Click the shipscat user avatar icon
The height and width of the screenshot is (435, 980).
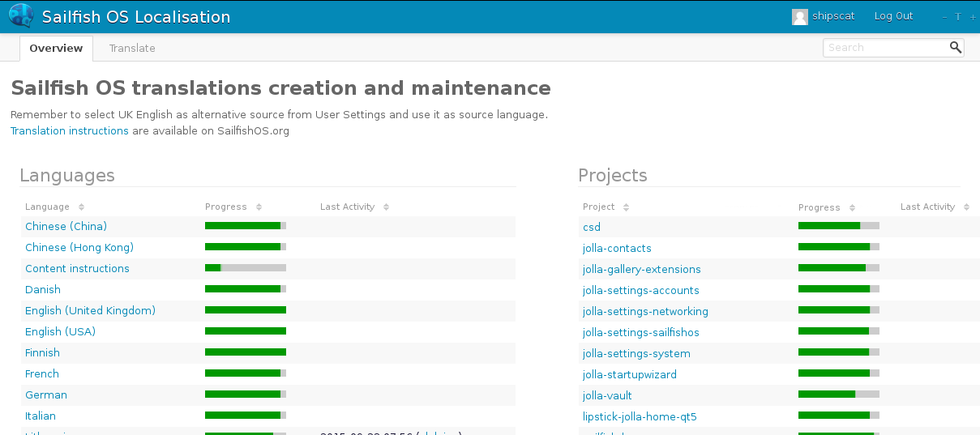tap(799, 17)
